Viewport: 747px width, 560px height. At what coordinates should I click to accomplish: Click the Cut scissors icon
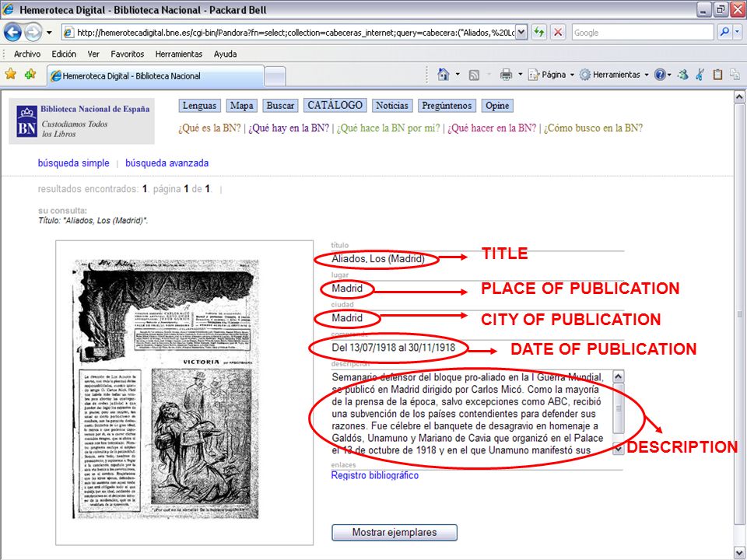coord(700,75)
